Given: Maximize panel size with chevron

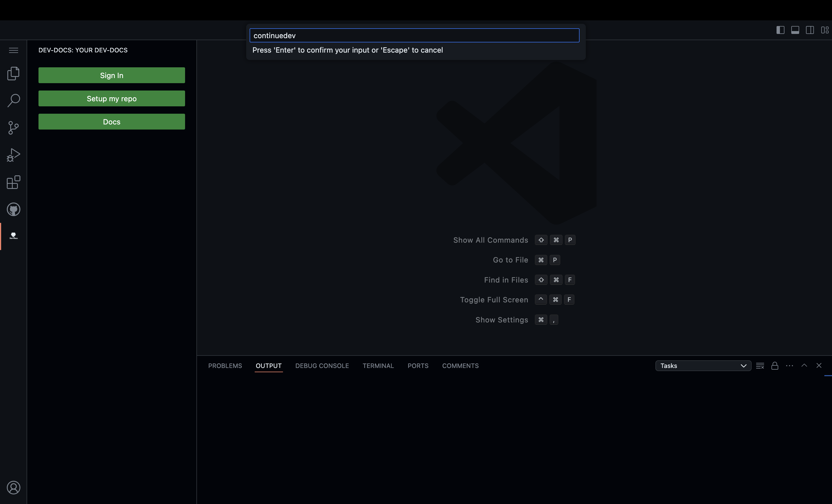Looking at the screenshot, I should click(x=804, y=366).
